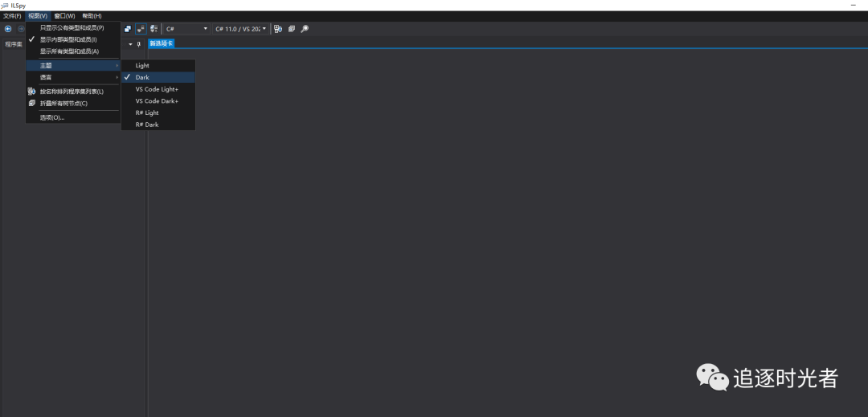
Task: Toggle 显示内部类型和成员 checked option
Action: pyautogui.click(x=68, y=39)
